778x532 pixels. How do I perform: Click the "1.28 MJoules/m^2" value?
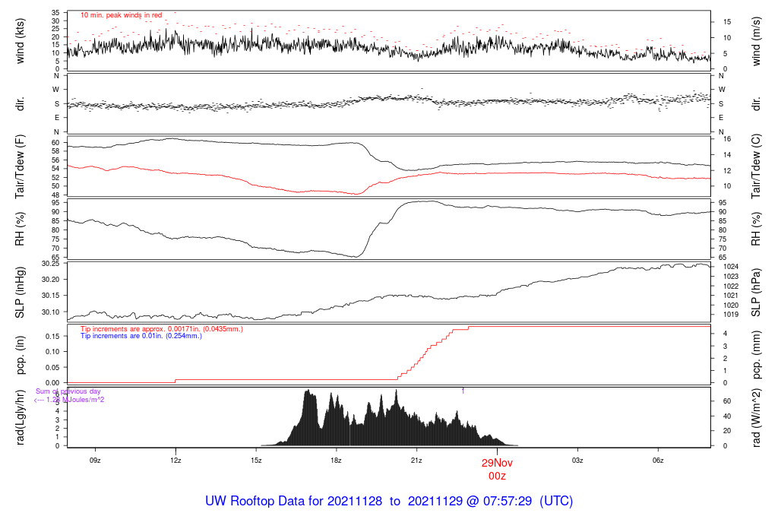pyautogui.click(x=75, y=400)
